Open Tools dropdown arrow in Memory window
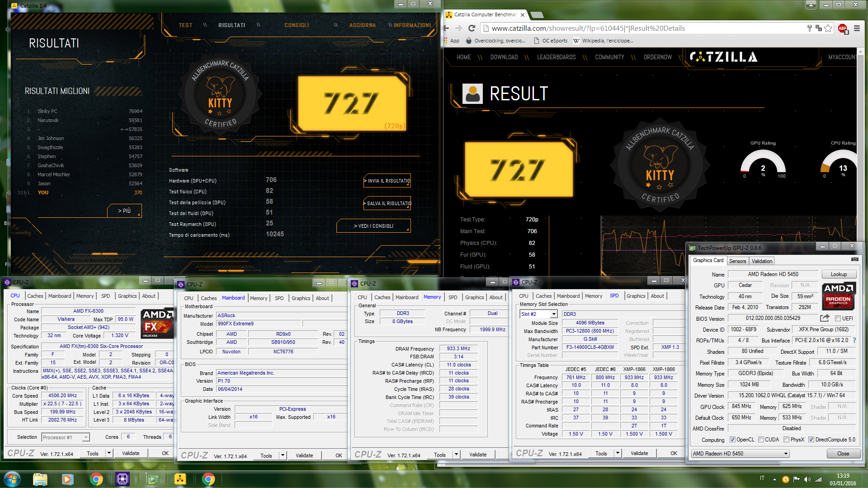The height and width of the screenshot is (488, 868). [x=456, y=455]
